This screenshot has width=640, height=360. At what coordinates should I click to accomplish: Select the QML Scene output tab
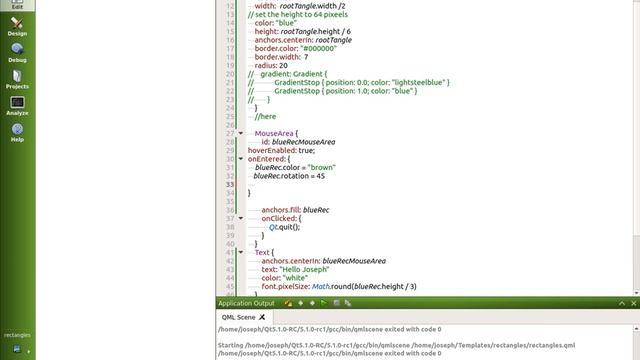click(x=238, y=317)
